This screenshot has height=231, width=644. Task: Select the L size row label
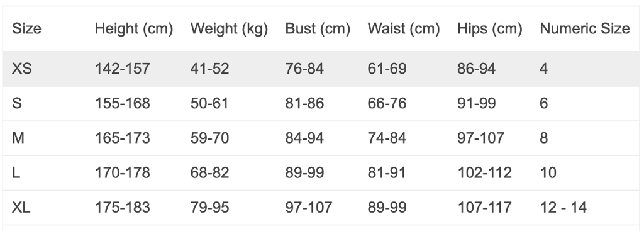(x=16, y=172)
